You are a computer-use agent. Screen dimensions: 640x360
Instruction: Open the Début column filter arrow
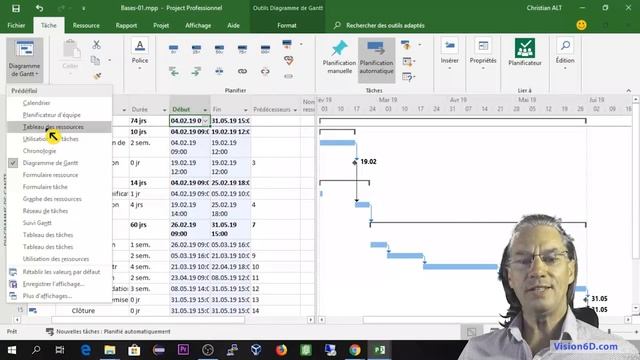205,110
